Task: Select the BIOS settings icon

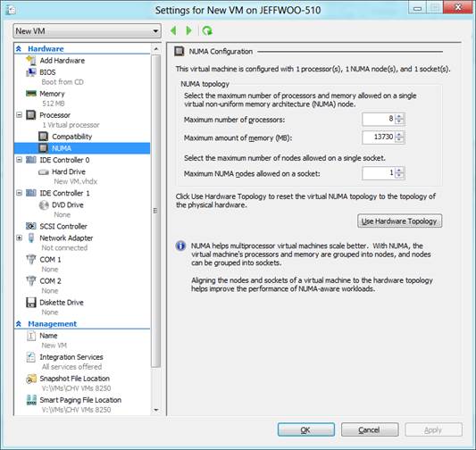Action: 31,72
